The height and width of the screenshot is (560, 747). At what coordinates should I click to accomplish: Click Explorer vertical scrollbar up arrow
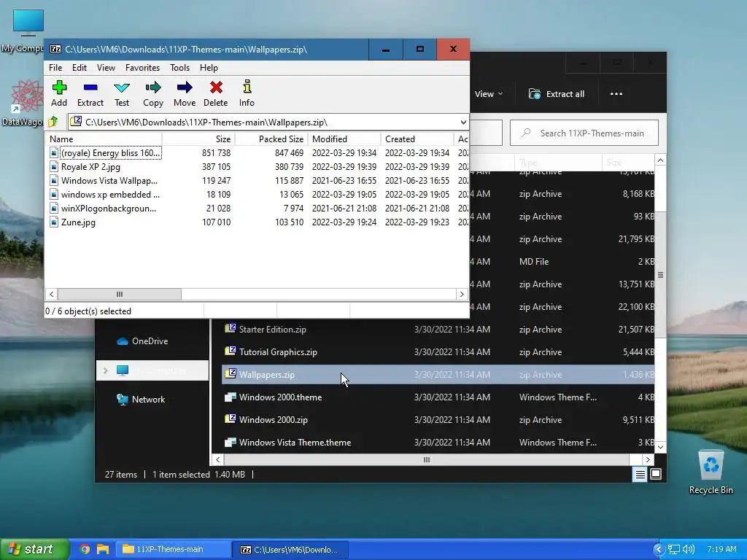(x=660, y=160)
